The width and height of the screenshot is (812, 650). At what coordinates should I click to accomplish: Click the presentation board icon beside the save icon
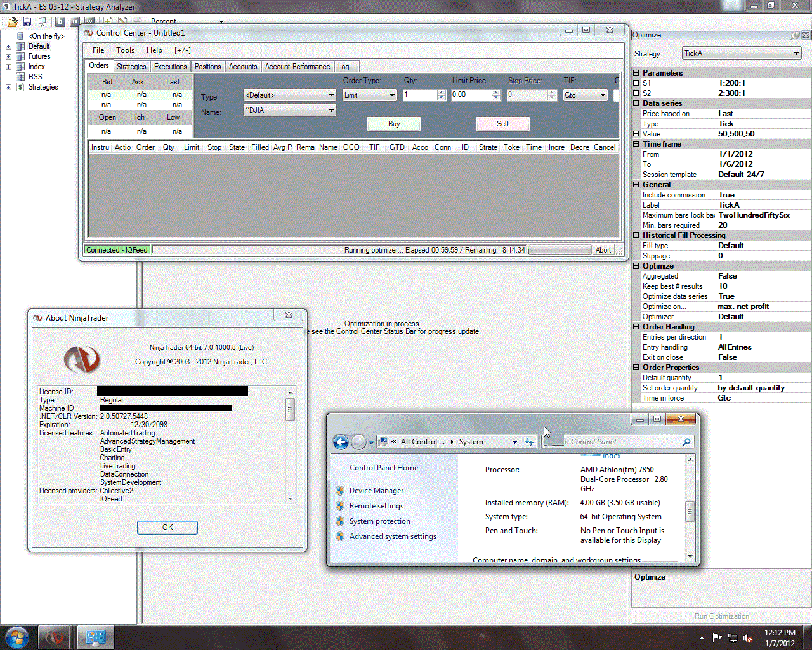pyautogui.click(x=43, y=22)
